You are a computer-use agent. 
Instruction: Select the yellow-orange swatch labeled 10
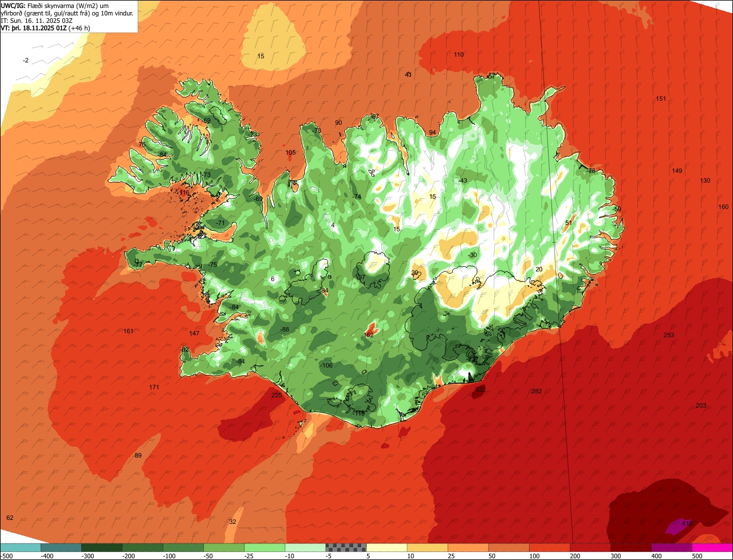[427, 547]
